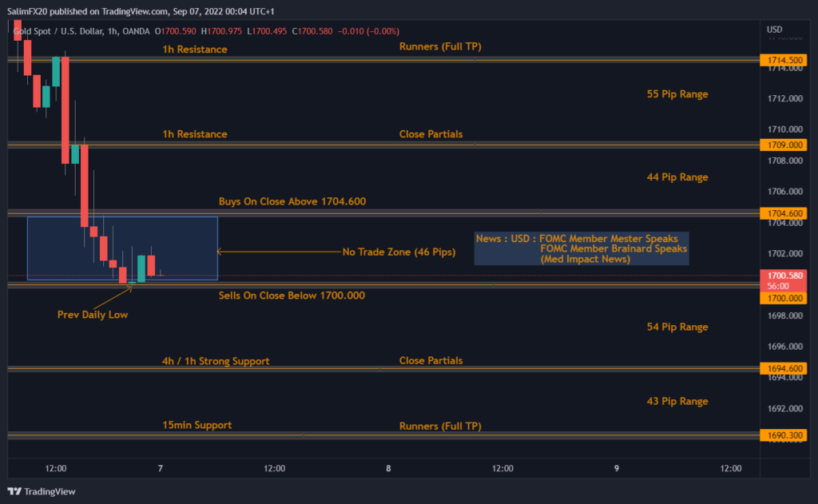Image resolution: width=818 pixels, height=504 pixels.
Task: Click the red 1700.580 current price label
Action: (785, 275)
